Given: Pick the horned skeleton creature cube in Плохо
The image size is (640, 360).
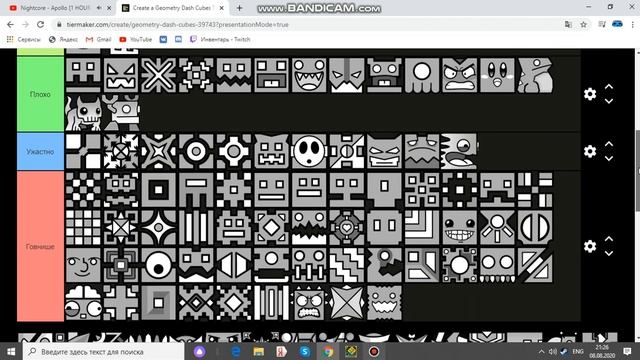Looking at the screenshot, I should (x=83, y=113).
